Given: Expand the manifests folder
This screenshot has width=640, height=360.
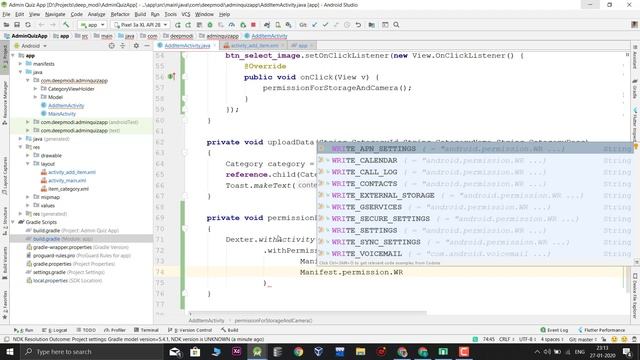Looking at the screenshot, I should 20,64.
